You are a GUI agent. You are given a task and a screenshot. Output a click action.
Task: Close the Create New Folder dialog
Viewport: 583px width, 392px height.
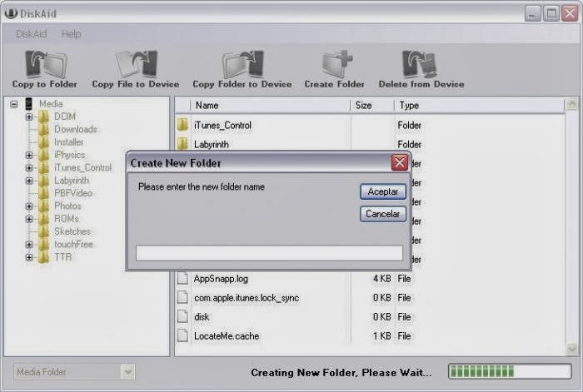pos(400,163)
